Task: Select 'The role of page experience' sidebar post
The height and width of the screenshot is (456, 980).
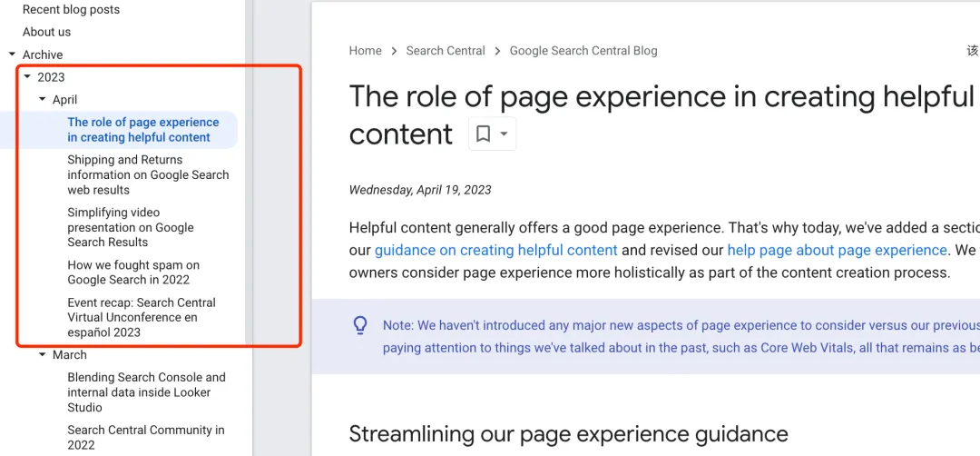Action: (x=142, y=130)
